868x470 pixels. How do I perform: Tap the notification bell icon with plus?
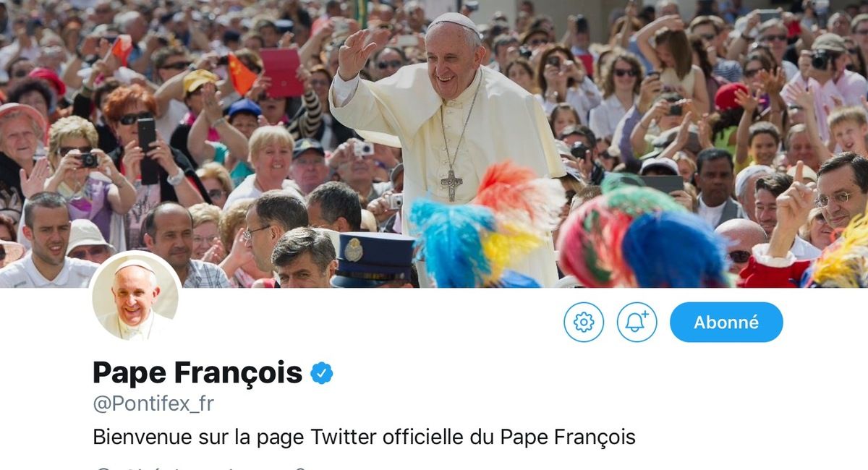coord(637,322)
